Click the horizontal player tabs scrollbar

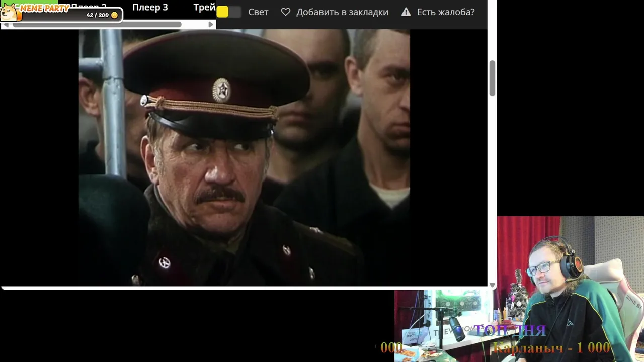click(x=97, y=24)
